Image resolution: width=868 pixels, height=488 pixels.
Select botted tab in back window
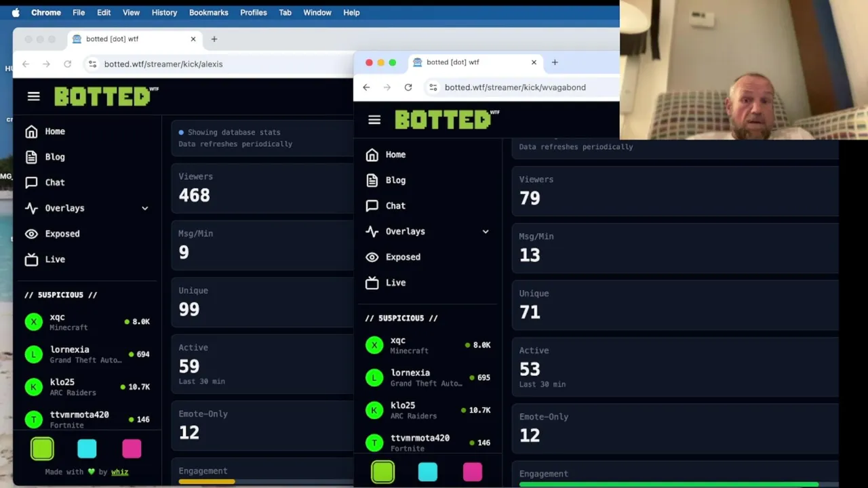click(x=134, y=39)
